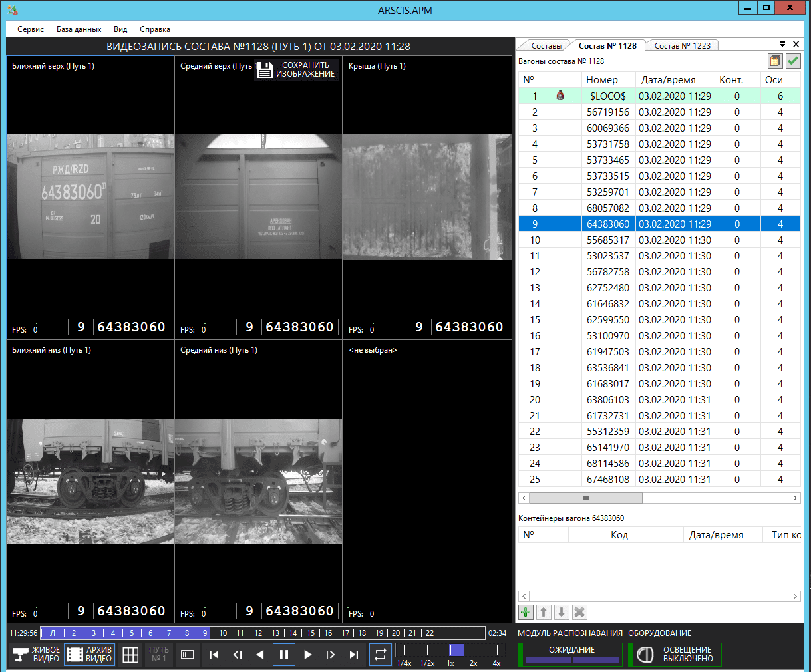Switch to the Состав № 1223 tab
Image resolution: width=811 pixels, height=672 pixels.
coord(682,46)
